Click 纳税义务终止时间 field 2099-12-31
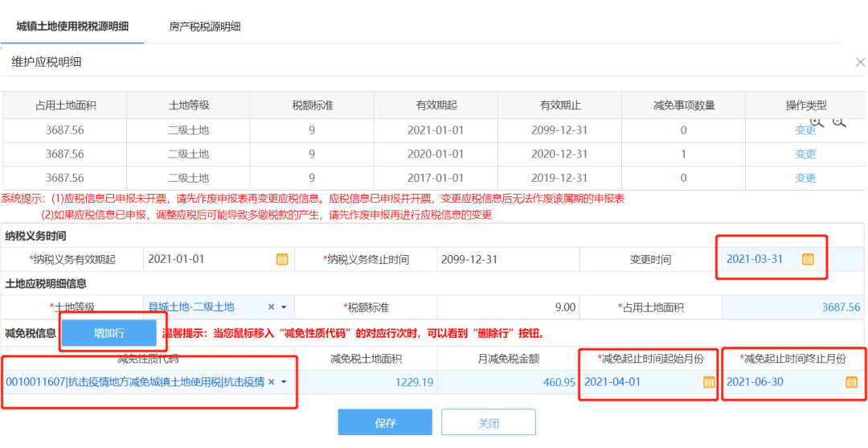This screenshot has width=868, height=448. [x=508, y=259]
